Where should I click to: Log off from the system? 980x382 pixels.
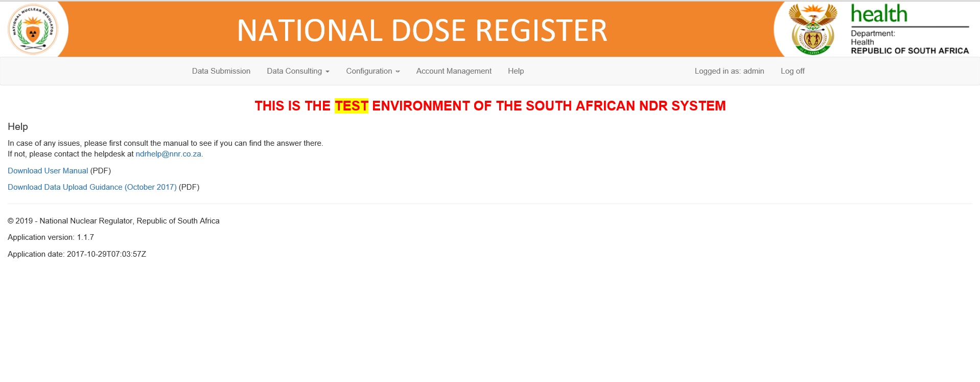pos(792,71)
